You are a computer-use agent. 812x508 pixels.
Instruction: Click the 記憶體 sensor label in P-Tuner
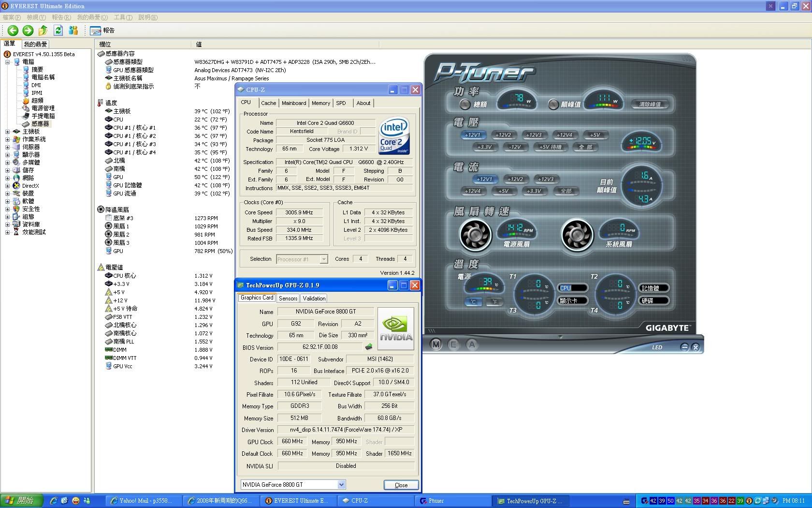pyautogui.click(x=653, y=288)
